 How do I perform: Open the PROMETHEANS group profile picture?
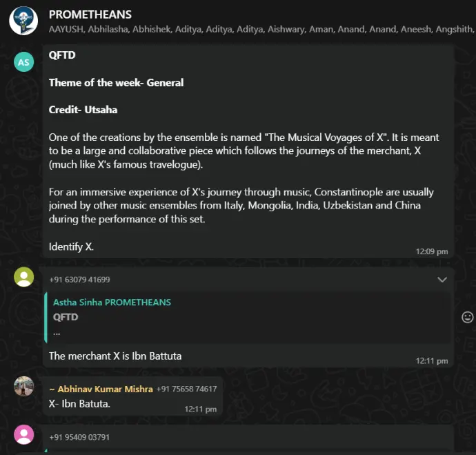(x=23, y=21)
